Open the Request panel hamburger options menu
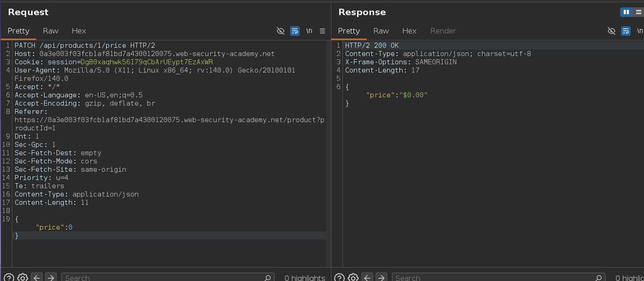The height and width of the screenshot is (281, 644). pos(323,31)
